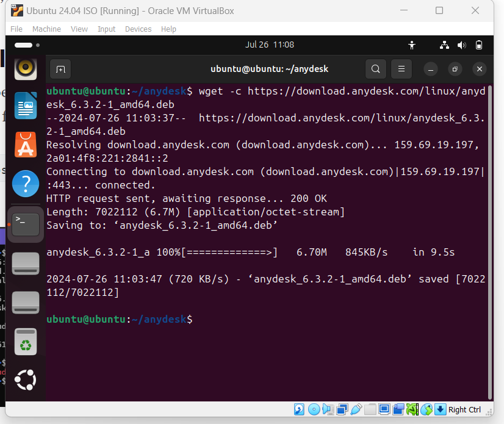504x424 pixels.
Task: Open search in the terminal title bar
Action: pyautogui.click(x=375, y=69)
